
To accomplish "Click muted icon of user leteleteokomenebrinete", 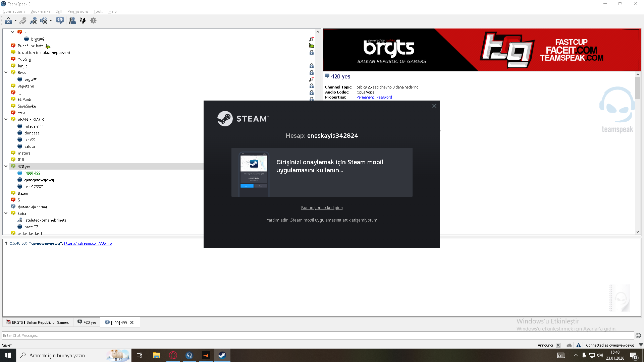I will 20,220.
